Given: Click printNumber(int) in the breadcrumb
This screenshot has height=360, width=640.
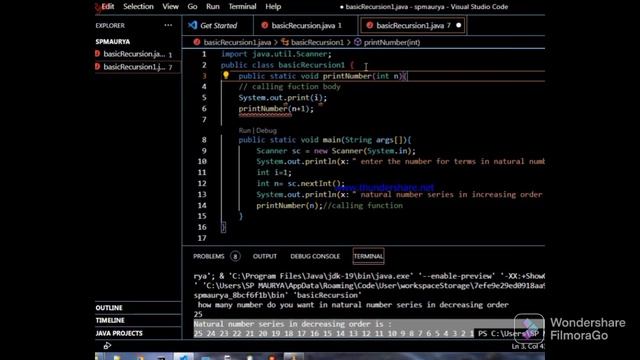Looking at the screenshot, I should coord(392,42).
